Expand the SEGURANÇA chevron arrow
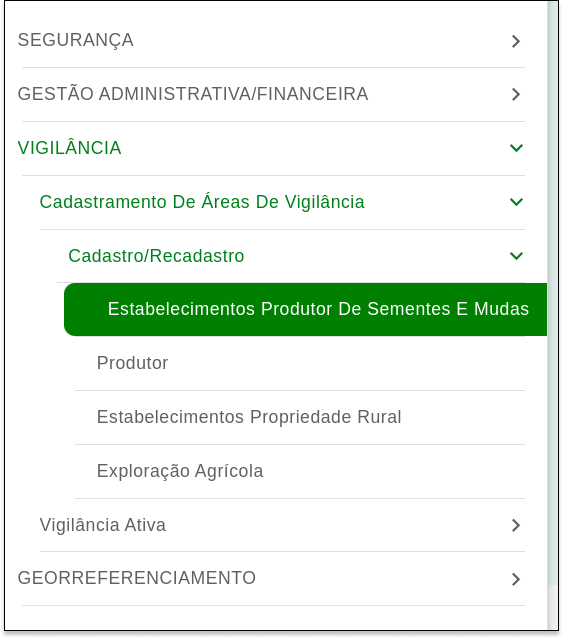This screenshot has width=563, height=639. click(516, 41)
